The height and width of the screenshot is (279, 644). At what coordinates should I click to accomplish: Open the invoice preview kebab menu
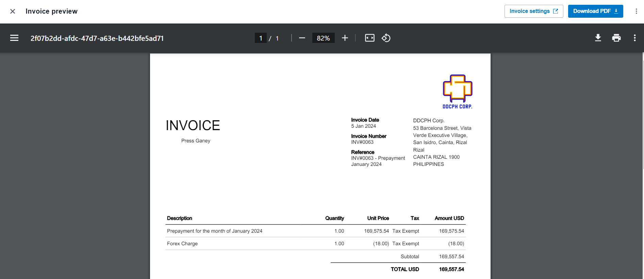[636, 11]
